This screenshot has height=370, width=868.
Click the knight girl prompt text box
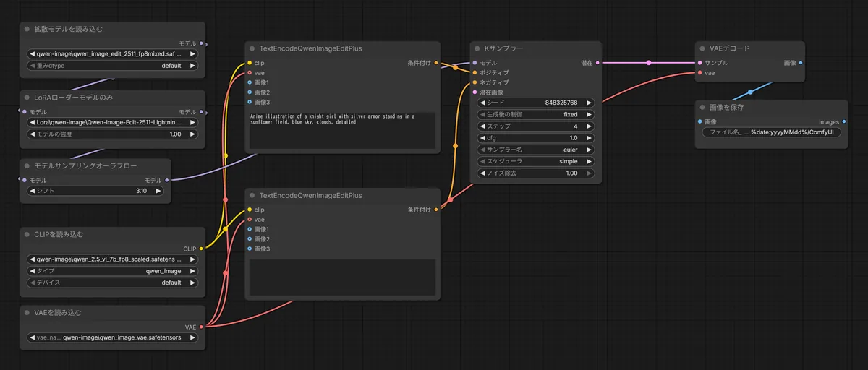coord(341,131)
